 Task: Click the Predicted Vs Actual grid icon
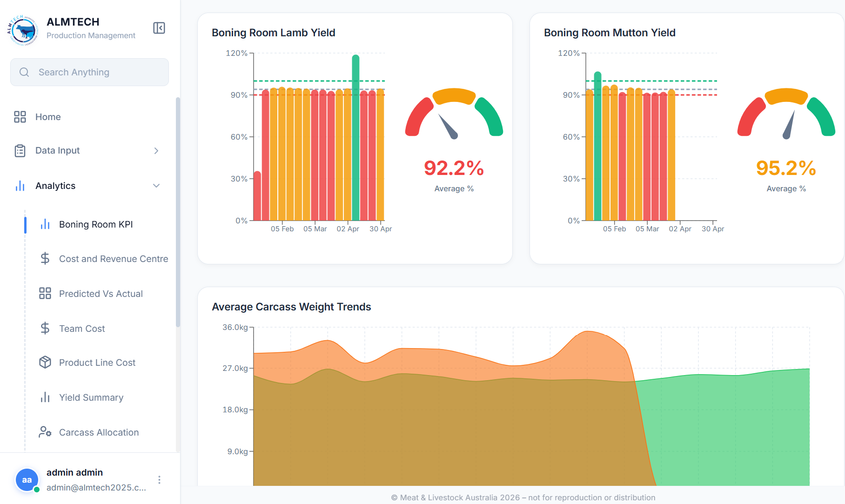[45, 293]
